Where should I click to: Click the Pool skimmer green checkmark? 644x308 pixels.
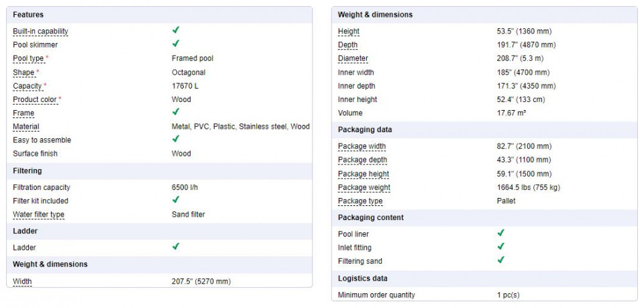(176, 44)
